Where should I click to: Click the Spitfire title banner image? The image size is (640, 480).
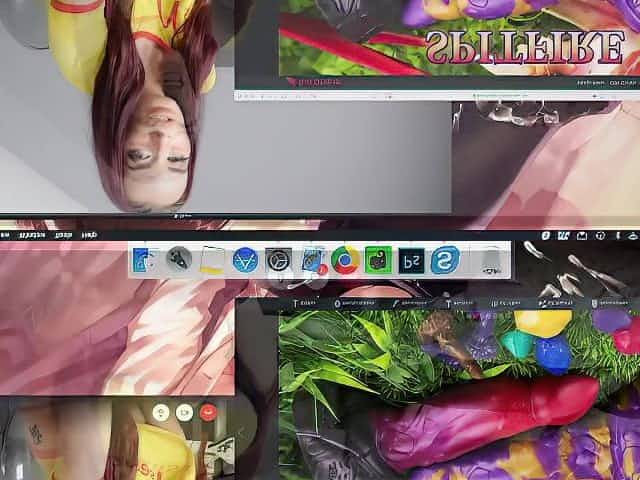coord(525,45)
